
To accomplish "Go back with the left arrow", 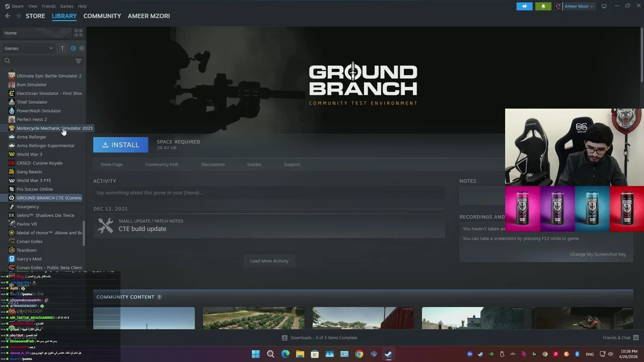I will tap(8, 16).
